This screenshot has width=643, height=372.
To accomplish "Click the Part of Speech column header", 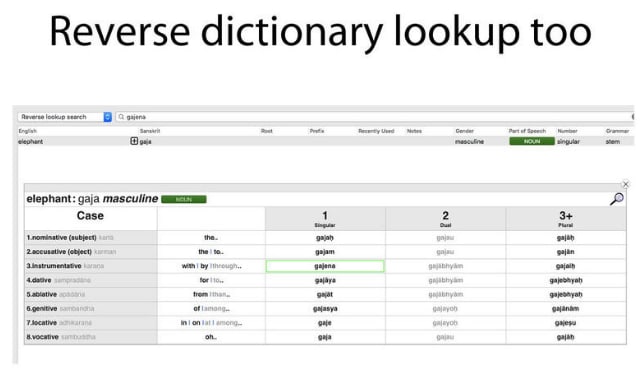I will pyautogui.click(x=527, y=131).
